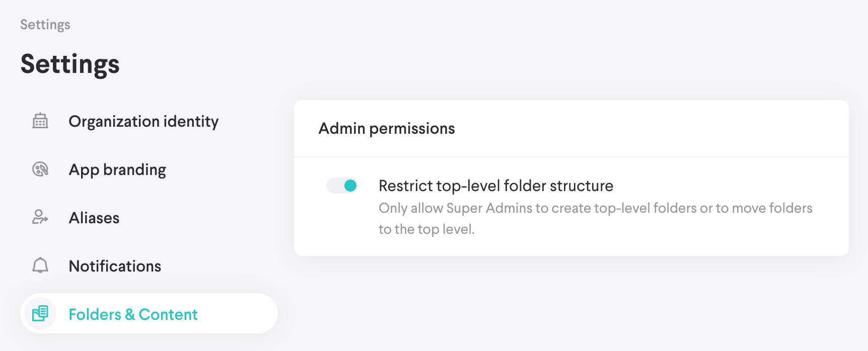Disable Restrict top-level folder structure toggle
The image size is (868, 351).
tap(342, 186)
